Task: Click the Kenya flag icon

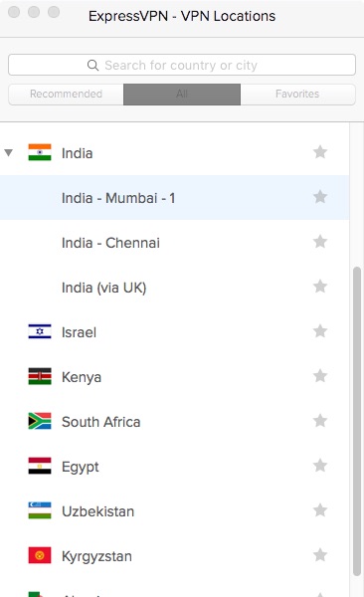Action: [x=40, y=376]
